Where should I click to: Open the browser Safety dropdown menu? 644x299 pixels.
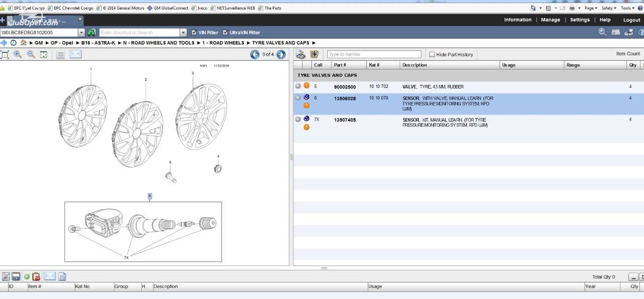[x=609, y=8]
